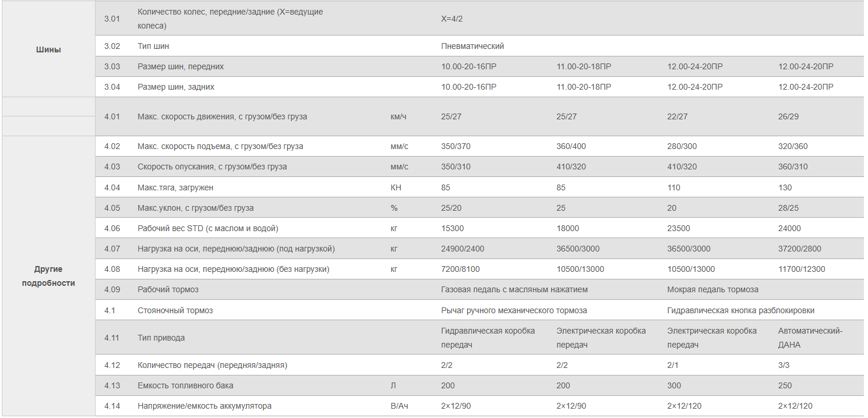Click the 'Газовая педаль с масляным нажатием' cell
This screenshot has width=868, height=418.
pos(514,289)
